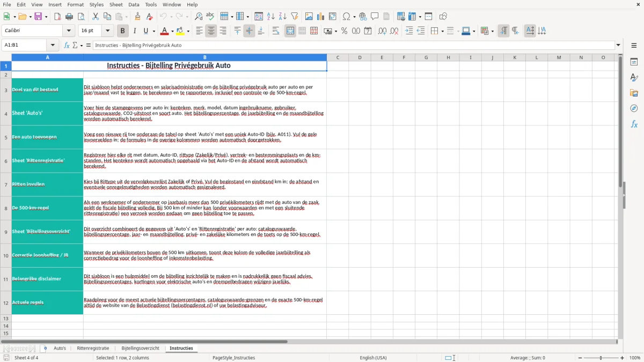Toggle Center Vertically alignment
The height and width of the screenshot is (362, 644).
coord(249,31)
